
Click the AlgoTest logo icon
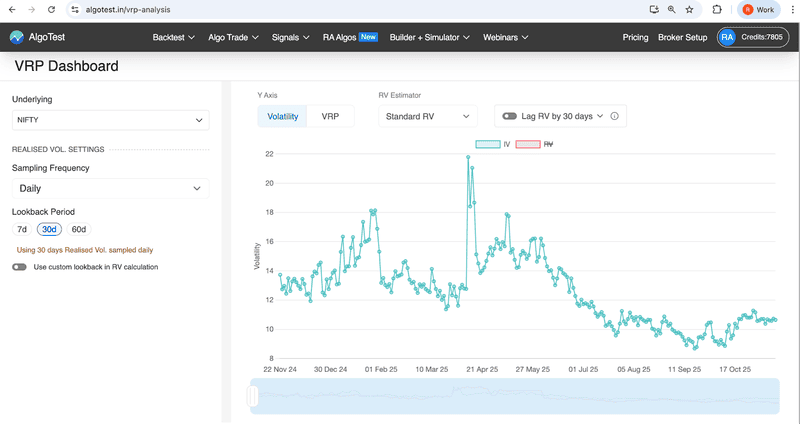pyautogui.click(x=17, y=37)
